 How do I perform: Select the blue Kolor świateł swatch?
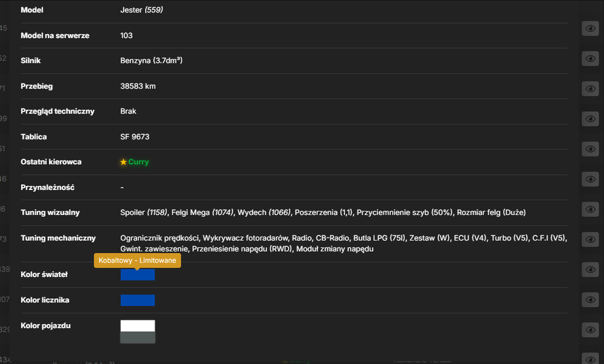coord(138,275)
